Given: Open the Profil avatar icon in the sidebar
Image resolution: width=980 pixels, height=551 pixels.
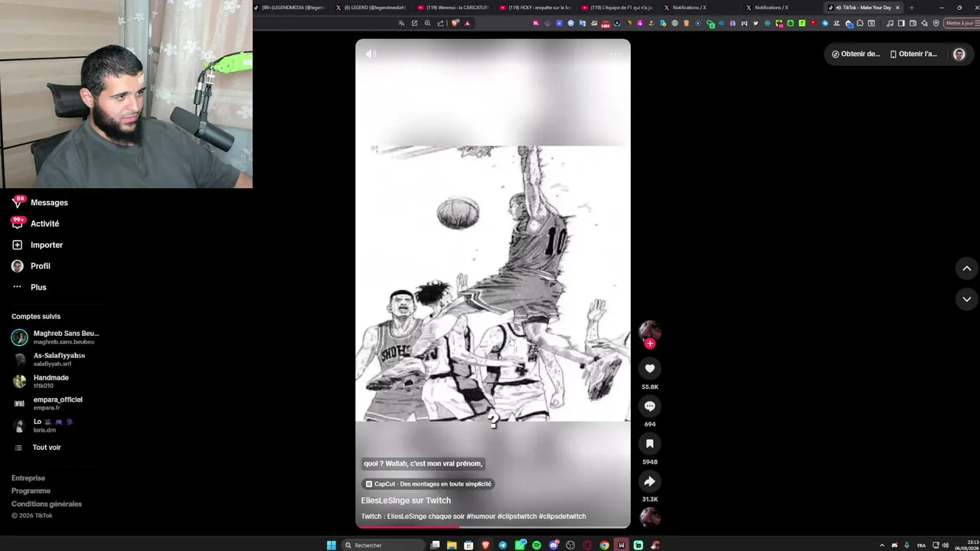Looking at the screenshot, I should (18, 266).
